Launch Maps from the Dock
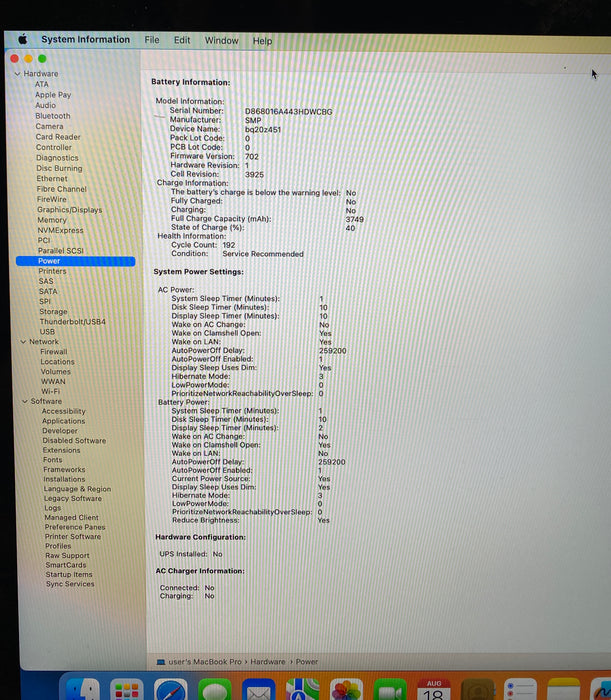The image size is (611, 700). pos(302,689)
